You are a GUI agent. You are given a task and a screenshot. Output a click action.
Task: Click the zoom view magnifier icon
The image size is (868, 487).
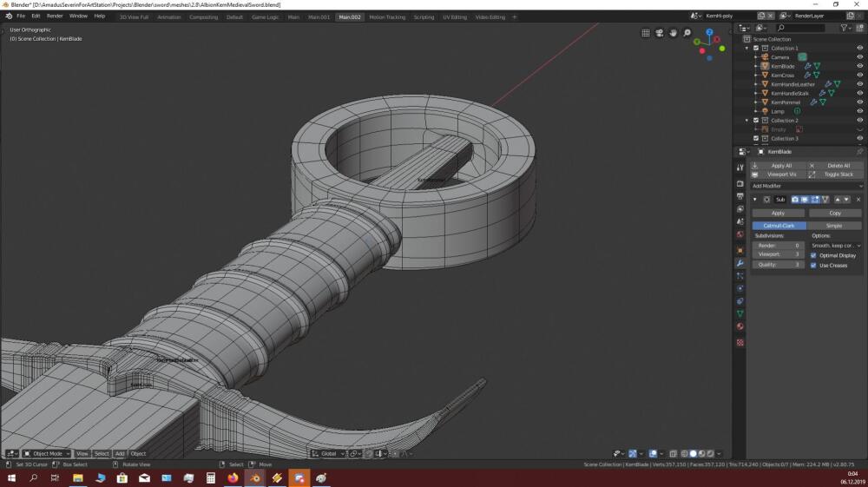pos(687,33)
